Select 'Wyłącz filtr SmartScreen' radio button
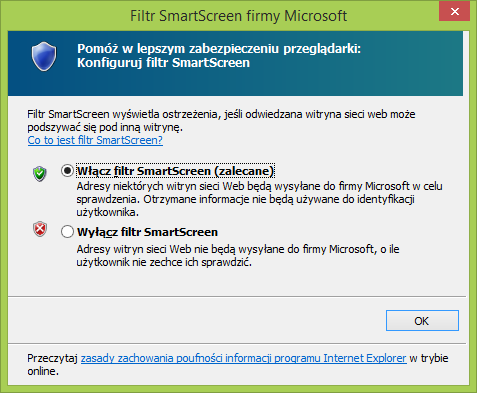 67,231
